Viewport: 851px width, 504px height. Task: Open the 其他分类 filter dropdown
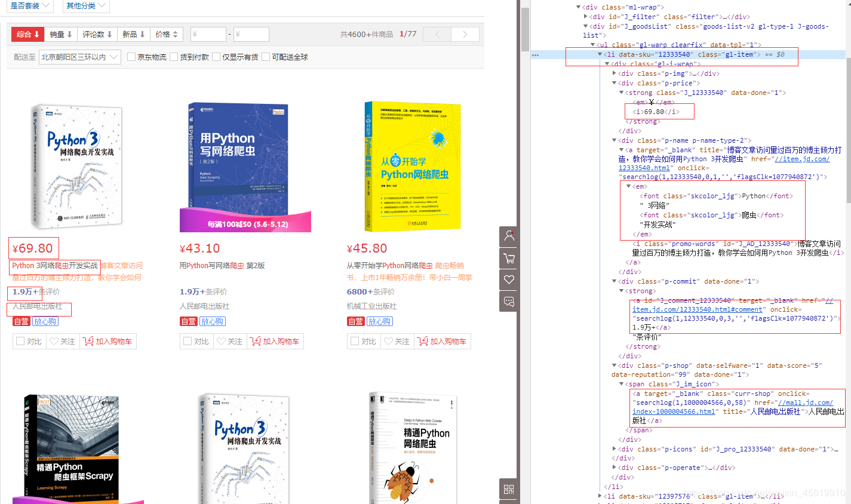click(x=85, y=6)
